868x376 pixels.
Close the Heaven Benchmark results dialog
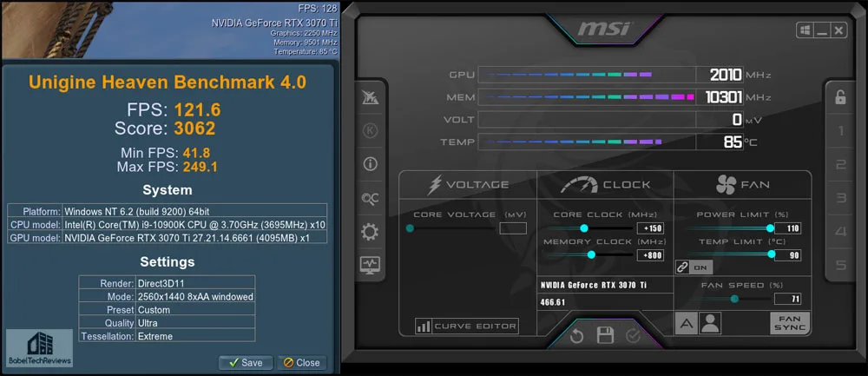click(302, 363)
